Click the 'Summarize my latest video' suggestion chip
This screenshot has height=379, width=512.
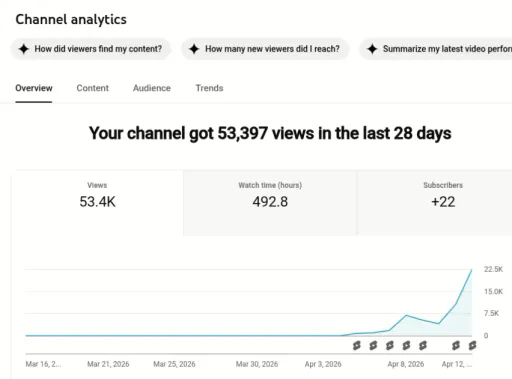436,49
